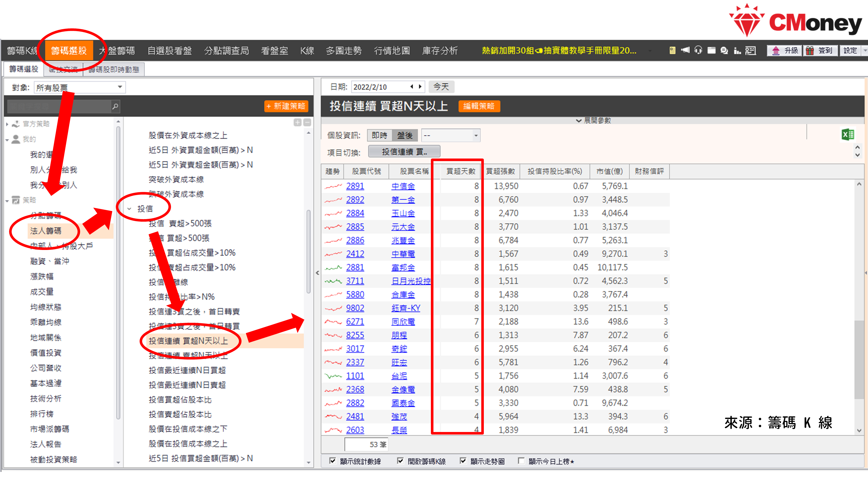The image size is (868, 477).
Task: Open the news ticker dropdown arrow
Action: (x=650, y=51)
